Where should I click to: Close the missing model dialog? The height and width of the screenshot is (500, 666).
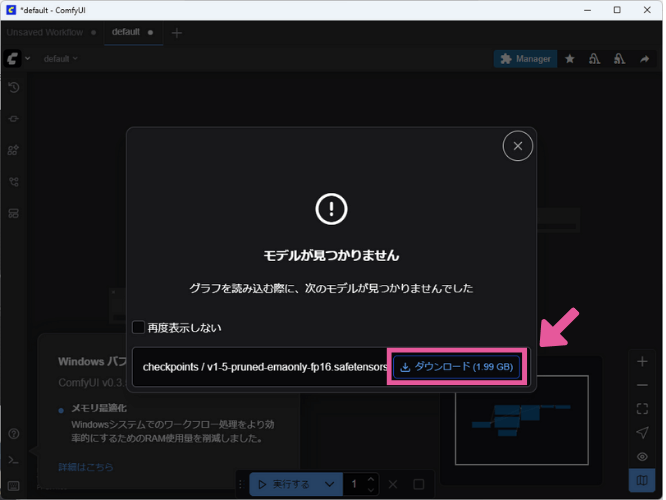[517, 146]
